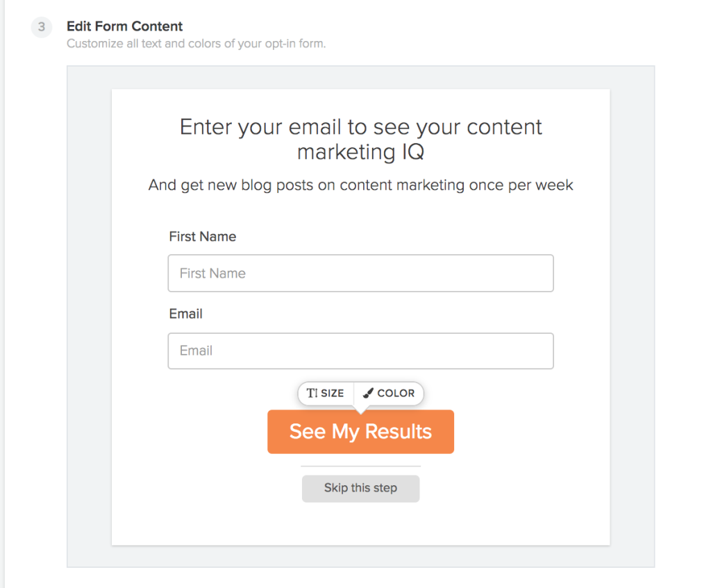This screenshot has height=588, width=711.
Task: Click the Skip this step button
Action: 360,488
